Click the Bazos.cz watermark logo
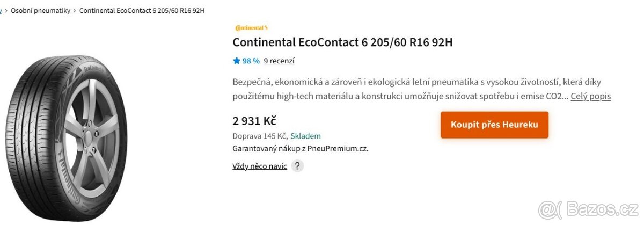Screen dimensions: 644x225 [x=589, y=207]
